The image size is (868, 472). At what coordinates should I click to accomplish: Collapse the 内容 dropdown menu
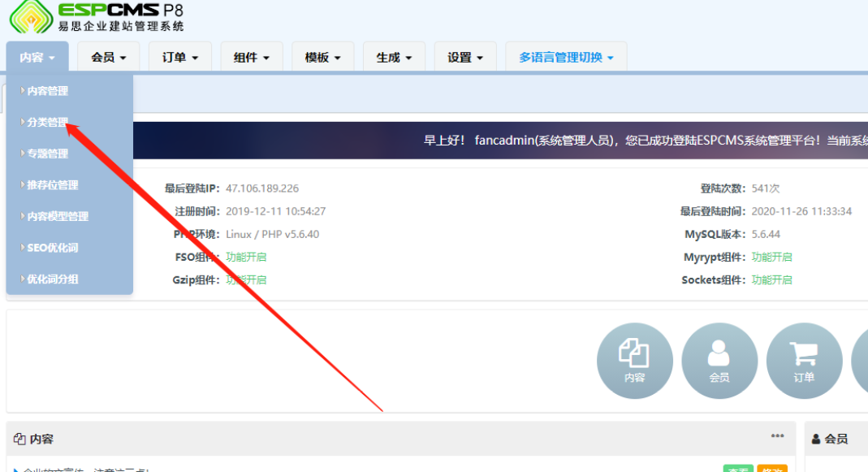pos(37,58)
